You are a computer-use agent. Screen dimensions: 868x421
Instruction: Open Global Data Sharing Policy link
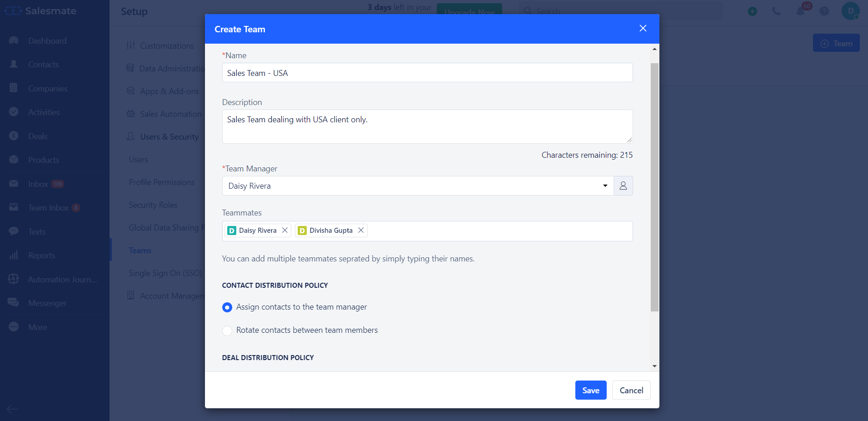pos(167,228)
